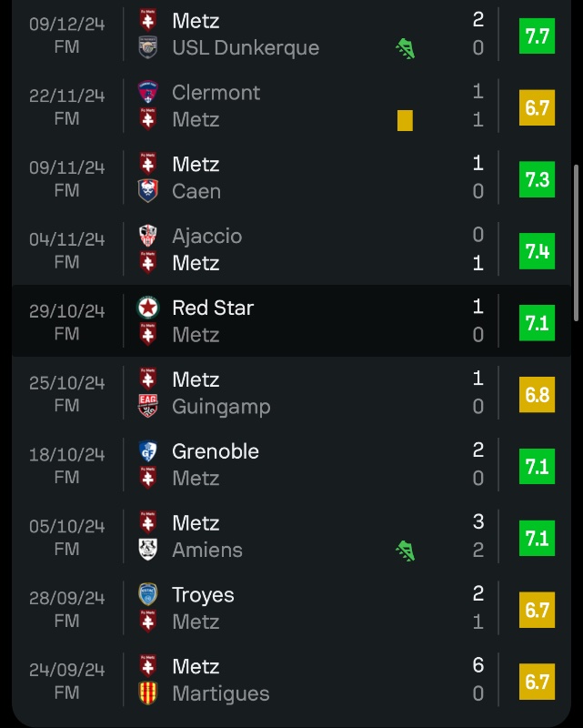Click the Martigues club crest

[147, 693]
